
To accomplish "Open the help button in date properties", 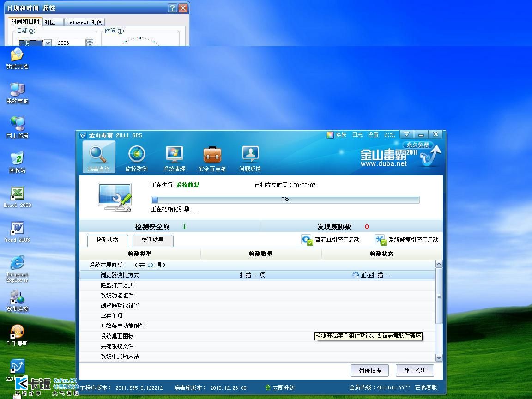I will click(172, 8).
